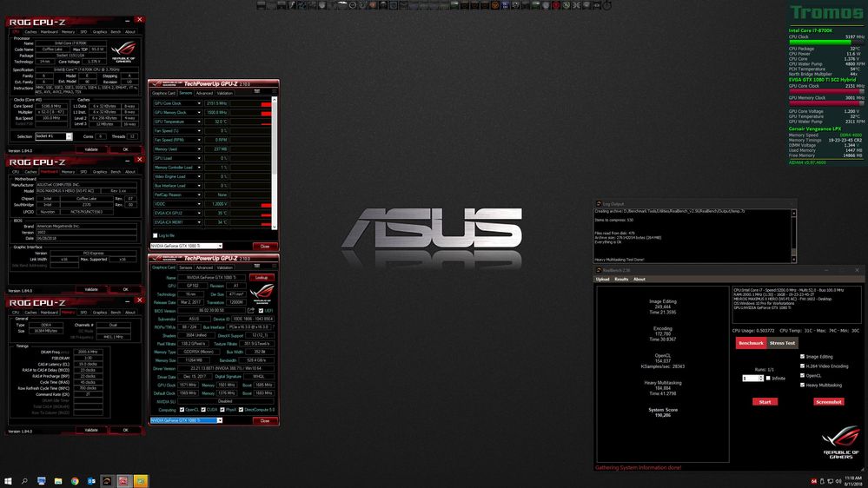This screenshot has width=868, height=488.
Task: Select the Stress Test tab in RealBench
Action: point(782,343)
